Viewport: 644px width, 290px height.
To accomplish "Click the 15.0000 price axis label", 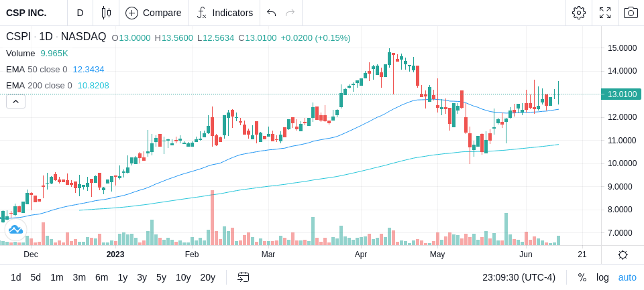I will (622, 48).
